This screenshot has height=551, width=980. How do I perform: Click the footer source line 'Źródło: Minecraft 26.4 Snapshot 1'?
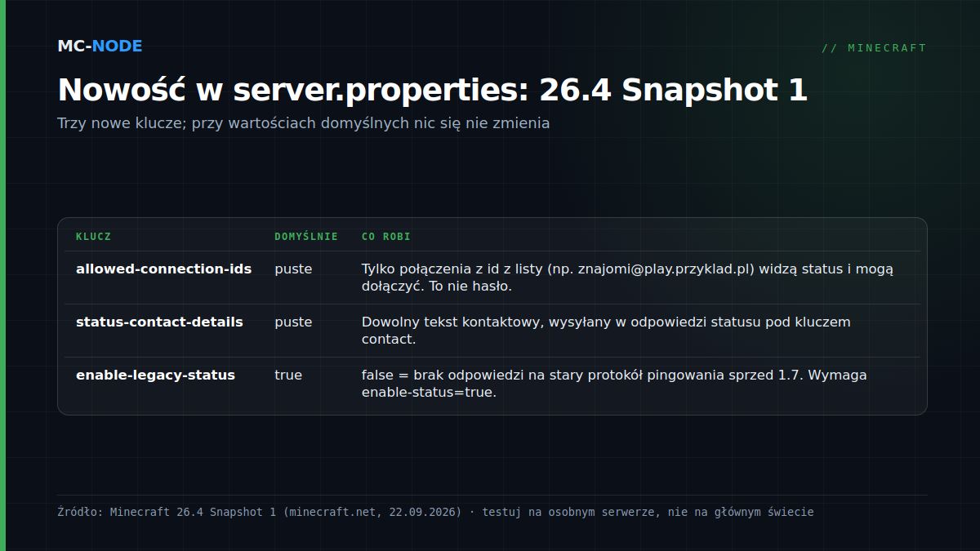pyautogui.click(x=435, y=512)
